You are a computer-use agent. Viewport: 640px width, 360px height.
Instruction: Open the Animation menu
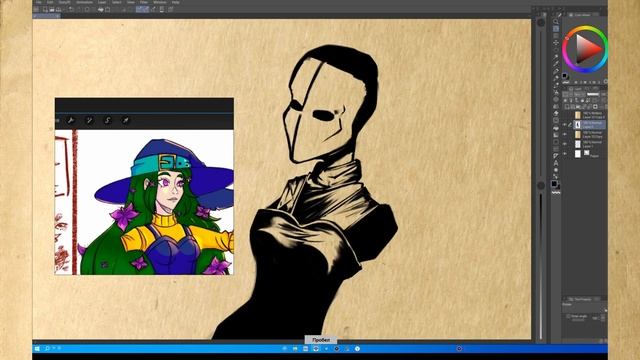pos(84,2)
